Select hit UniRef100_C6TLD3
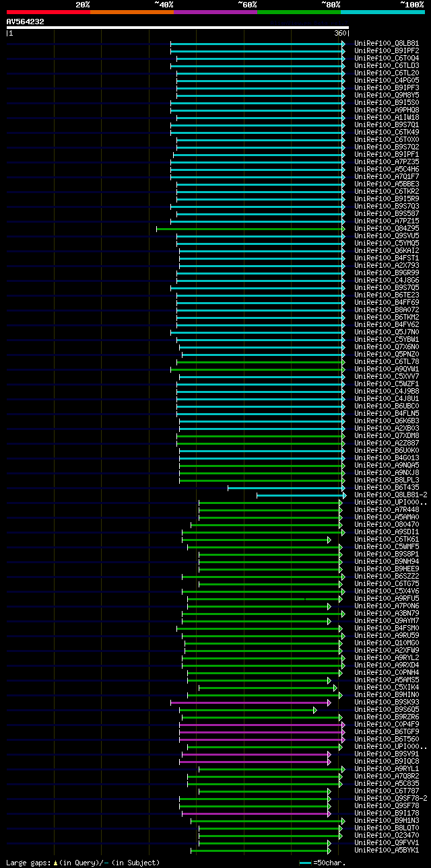Viewport: 431px width, 868px height. click(387, 66)
